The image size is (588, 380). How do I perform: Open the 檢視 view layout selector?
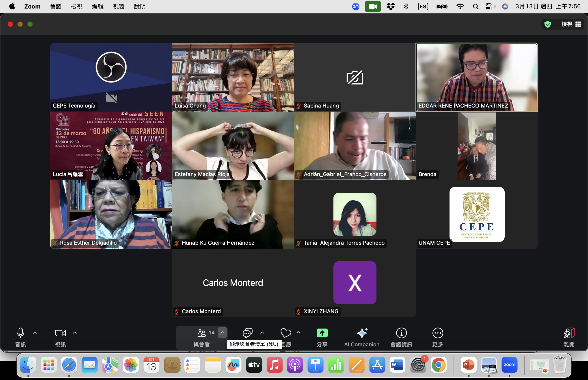coord(571,24)
